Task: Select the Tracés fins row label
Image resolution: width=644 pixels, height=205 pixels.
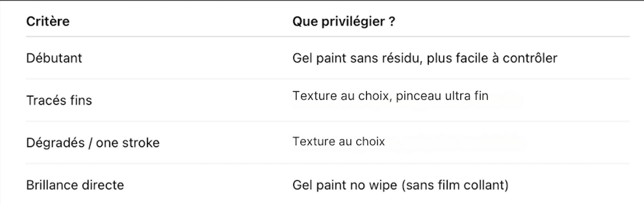Action: click(x=59, y=100)
